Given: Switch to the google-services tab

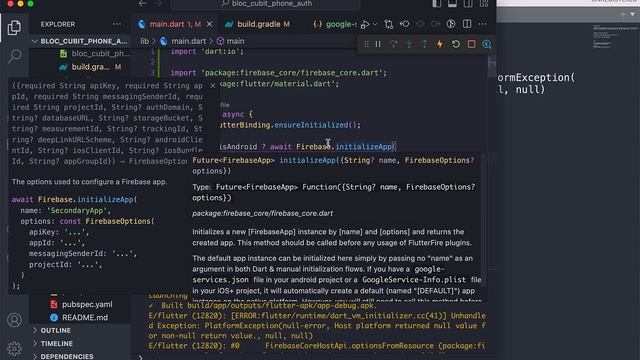Looking at the screenshot, I should pyautogui.click(x=334, y=24).
